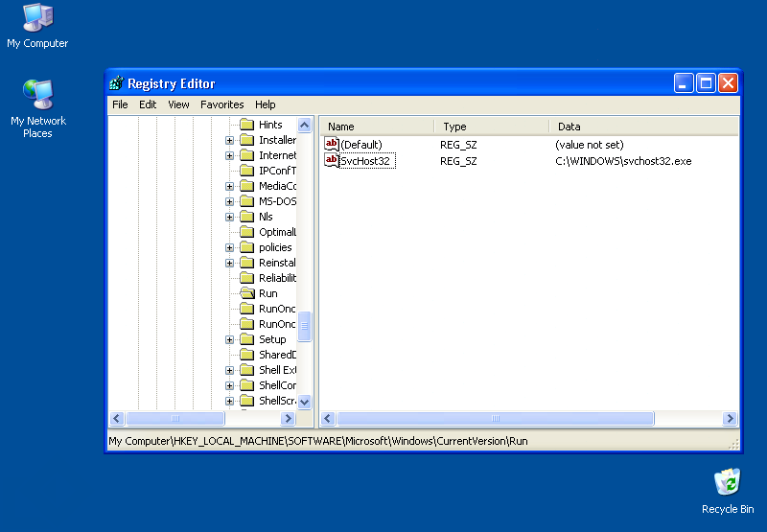Click tree pane scroll down arrow
The width and height of the screenshot is (767, 532).
coord(304,402)
